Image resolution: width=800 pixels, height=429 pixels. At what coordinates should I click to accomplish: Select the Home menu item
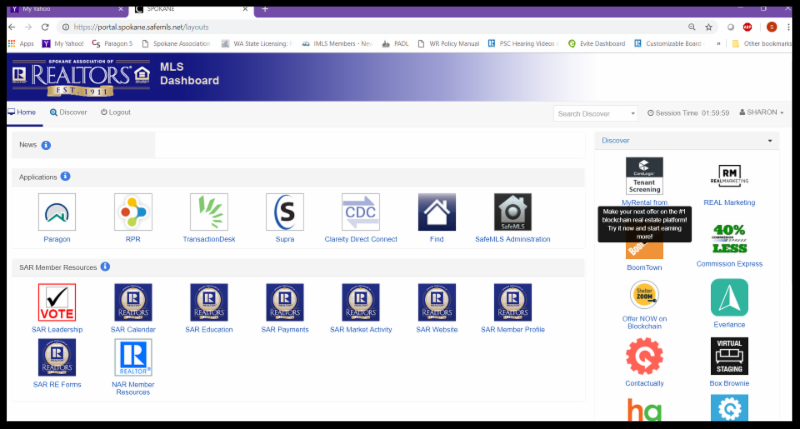[x=21, y=113]
